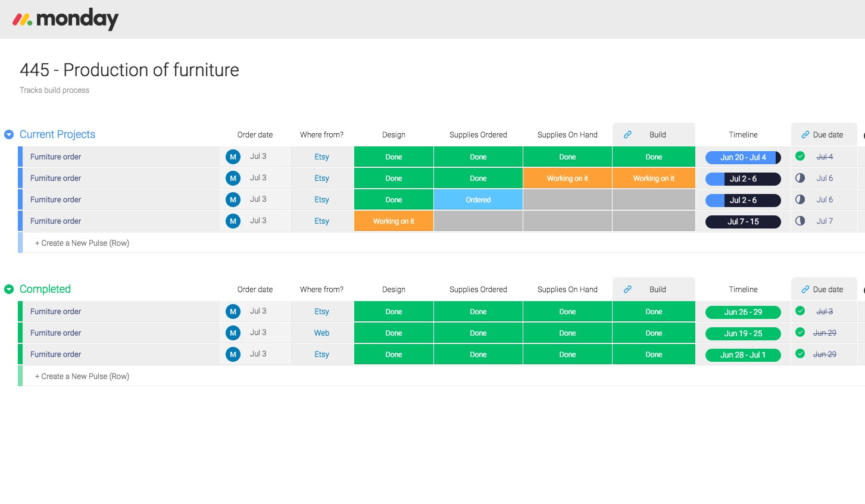Screen dimensions: 865x504
Task: Open M avatar in Jun 26 - 29 row
Action: click(233, 312)
